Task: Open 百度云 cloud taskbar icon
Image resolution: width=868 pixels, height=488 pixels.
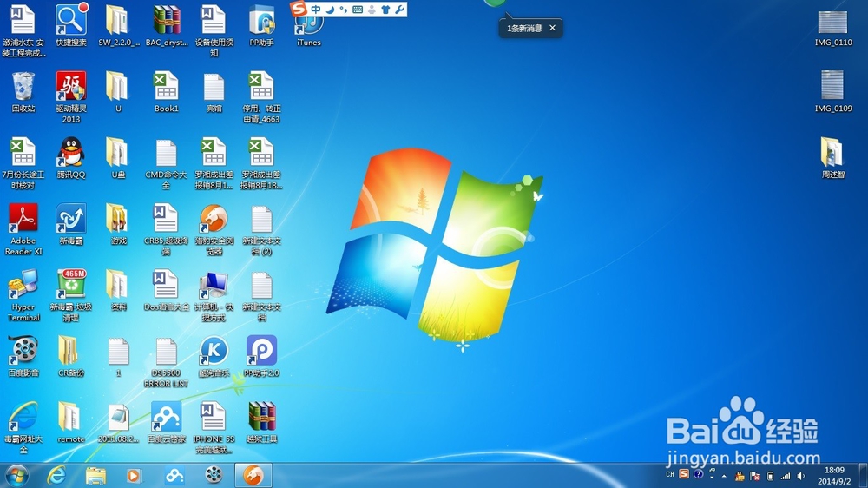Action: tap(174, 475)
